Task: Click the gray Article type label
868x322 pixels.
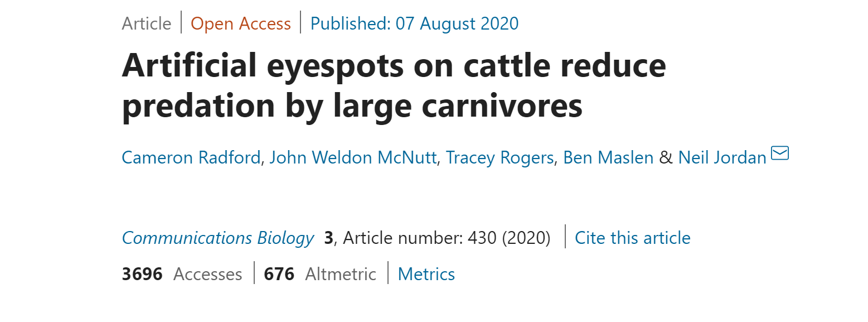Action: pos(147,24)
